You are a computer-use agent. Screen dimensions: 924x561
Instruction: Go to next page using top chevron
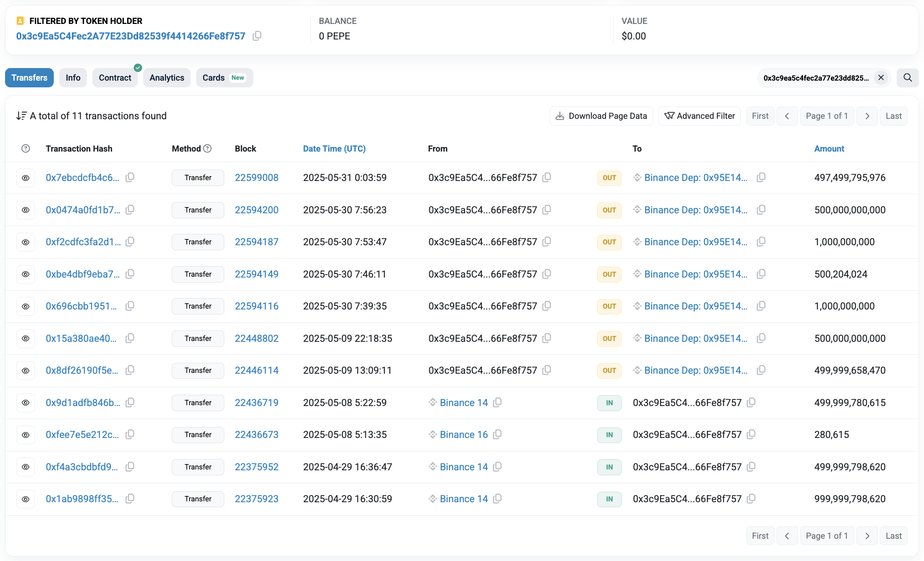coord(867,116)
